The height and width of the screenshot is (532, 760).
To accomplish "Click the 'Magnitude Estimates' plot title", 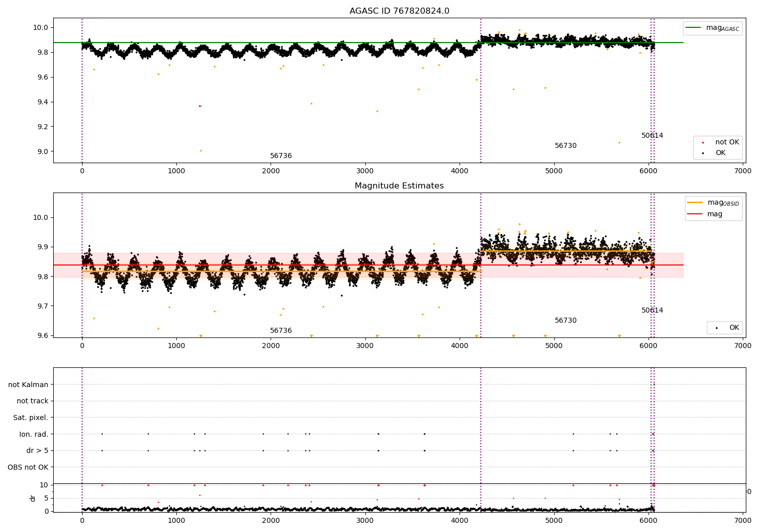I will (x=399, y=186).
